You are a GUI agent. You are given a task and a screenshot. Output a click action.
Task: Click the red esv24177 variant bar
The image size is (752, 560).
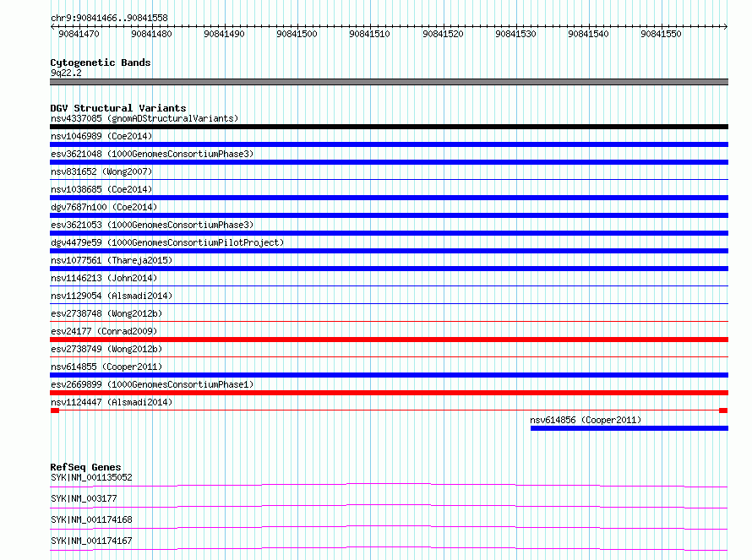[389, 340]
